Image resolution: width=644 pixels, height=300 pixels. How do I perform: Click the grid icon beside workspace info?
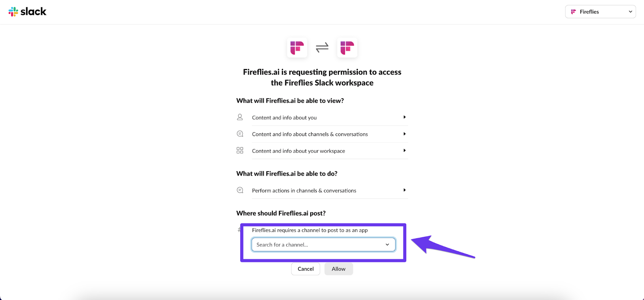pos(240,150)
